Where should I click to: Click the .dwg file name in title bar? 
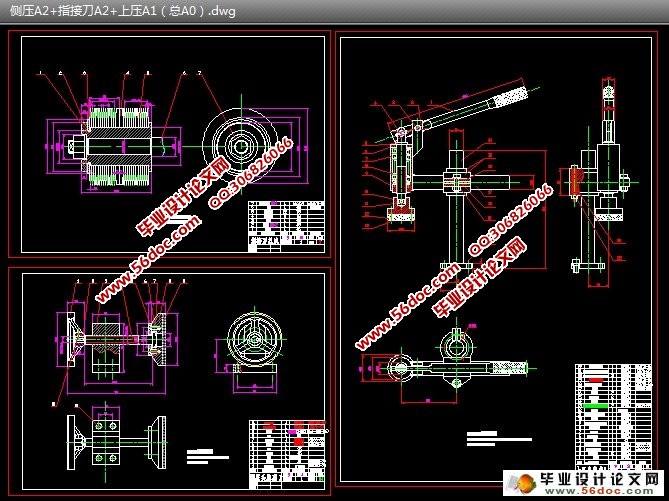122,11
